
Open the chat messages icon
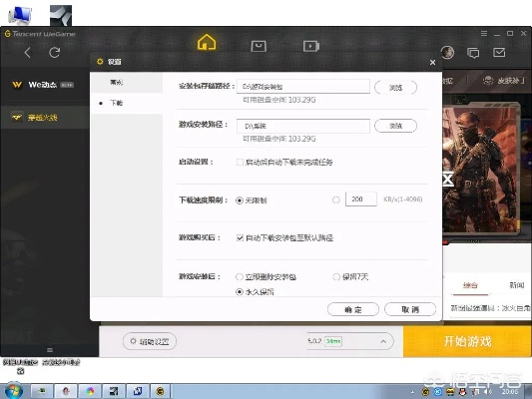(473, 53)
